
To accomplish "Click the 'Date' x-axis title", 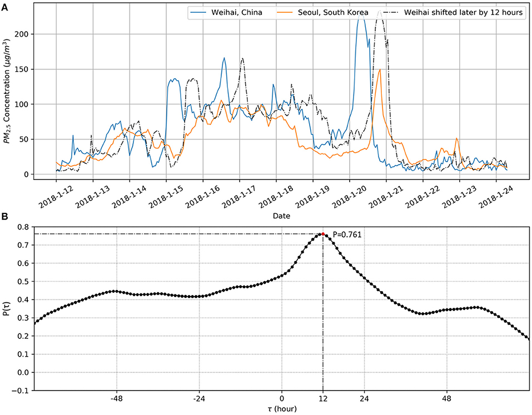I will click(x=281, y=216).
